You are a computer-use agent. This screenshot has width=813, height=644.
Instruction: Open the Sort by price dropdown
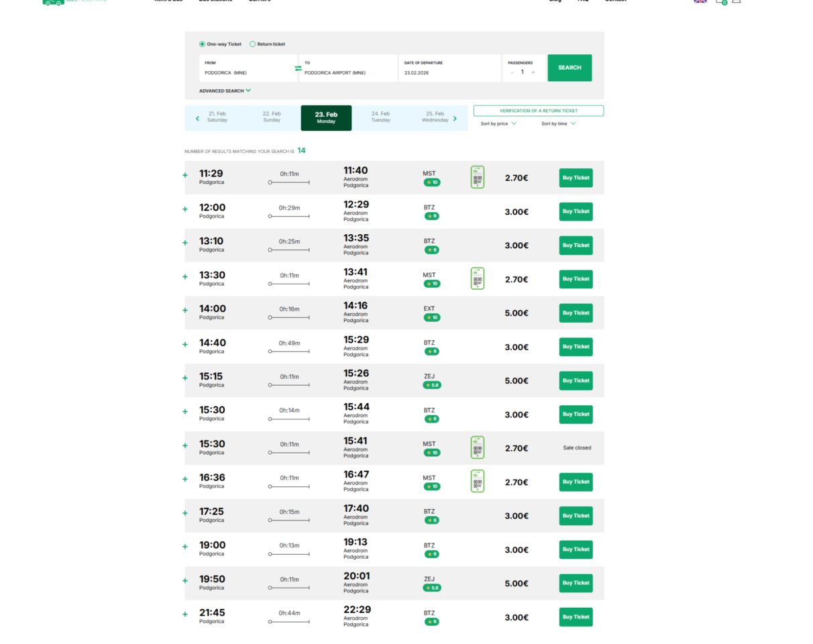click(x=498, y=123)
